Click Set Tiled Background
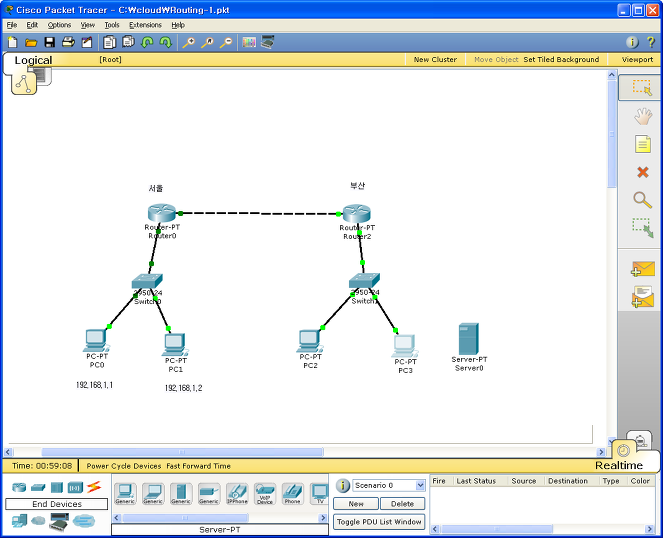This screenshot has height=538, width=663. [561, 60]
